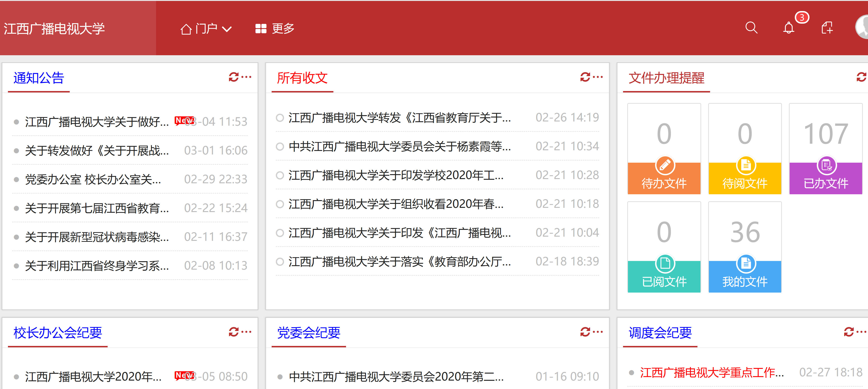Viewport: 868px width, 389px height.
Task: Click the checked-document icon on 已办文件
Action: [x=827, y=165]
